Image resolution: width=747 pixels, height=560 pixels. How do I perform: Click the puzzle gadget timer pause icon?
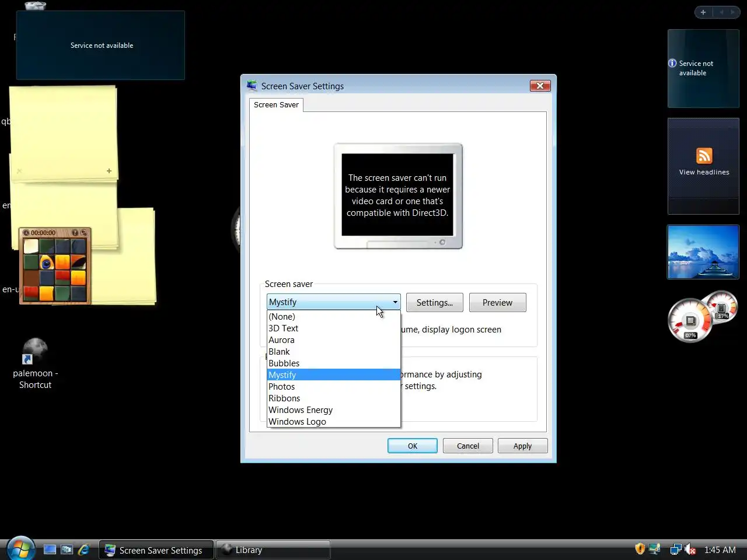point(26,233)
